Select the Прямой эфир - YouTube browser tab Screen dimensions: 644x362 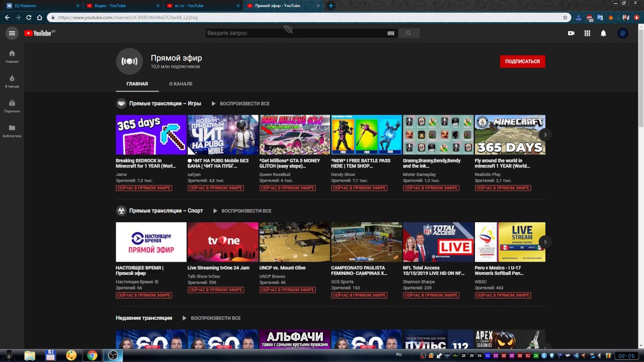pos(284,6)
